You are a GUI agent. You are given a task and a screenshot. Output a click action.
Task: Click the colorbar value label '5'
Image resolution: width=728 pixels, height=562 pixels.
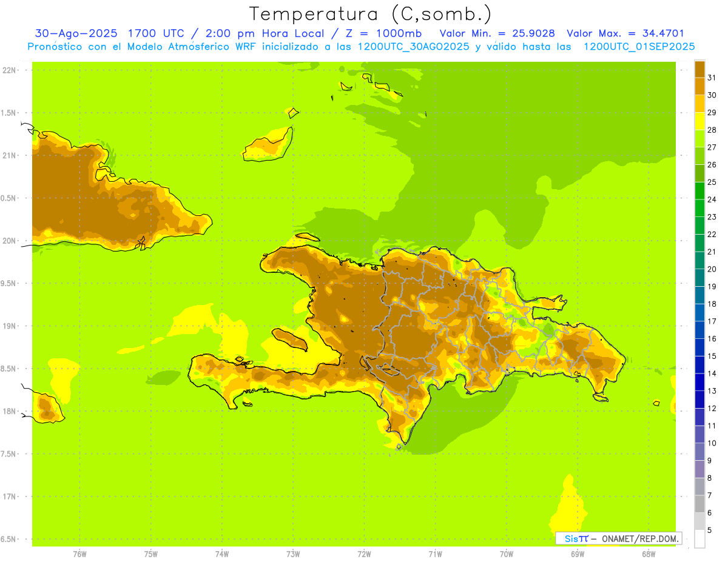[x=710, y=530]
